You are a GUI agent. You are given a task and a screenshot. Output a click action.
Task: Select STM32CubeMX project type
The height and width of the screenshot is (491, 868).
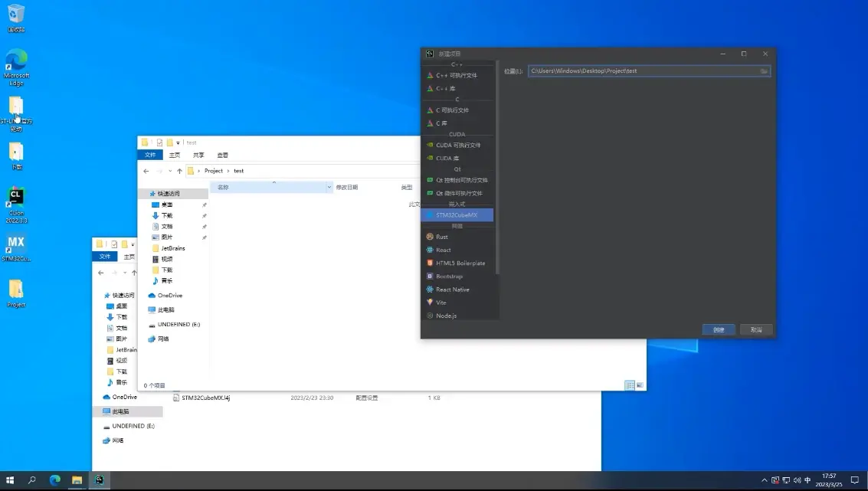tap(457, 214)
